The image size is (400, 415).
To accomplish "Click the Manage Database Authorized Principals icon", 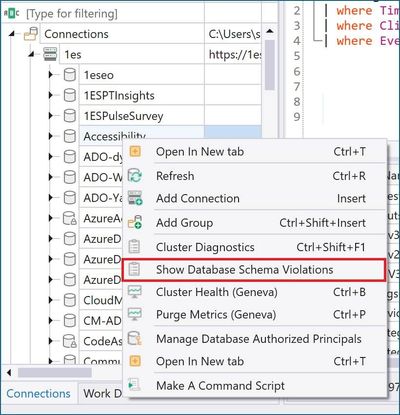I will click(135, 338).
